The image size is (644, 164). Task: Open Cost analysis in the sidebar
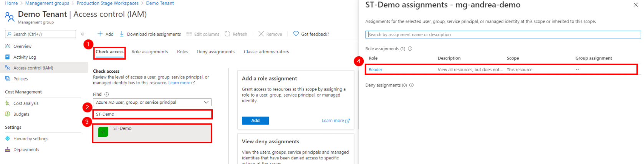tap(26, 103)
